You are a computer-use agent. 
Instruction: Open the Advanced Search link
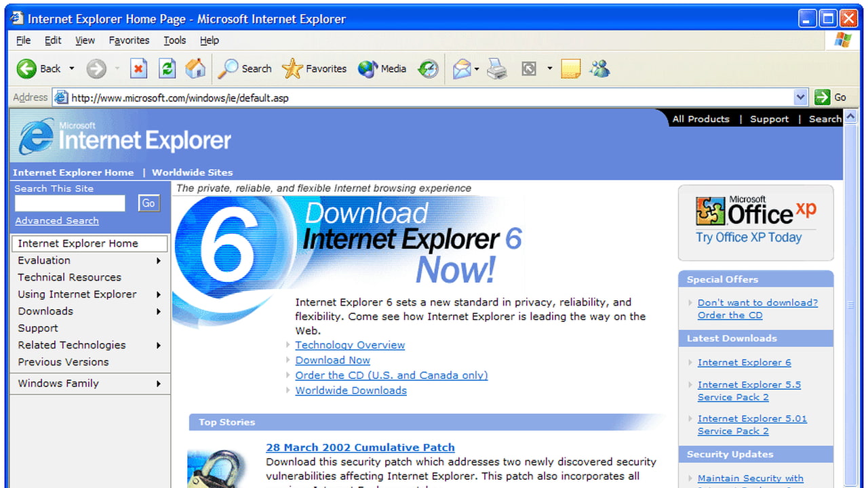click(57, 221)
